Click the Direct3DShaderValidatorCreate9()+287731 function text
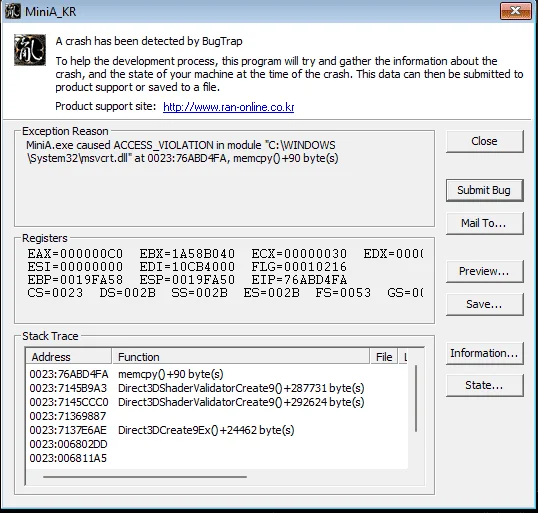538x513 pixels. tap(241, 388)
